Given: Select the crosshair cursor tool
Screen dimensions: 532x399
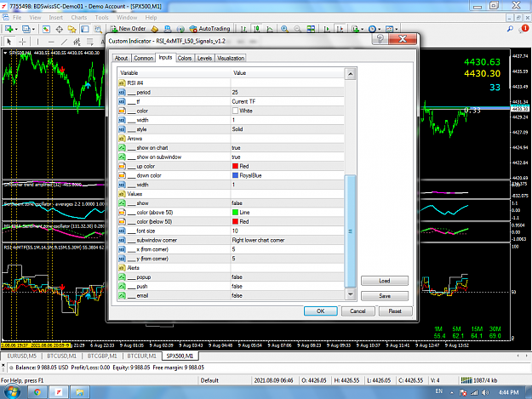Looking at the screenshot, I should 22,42.
